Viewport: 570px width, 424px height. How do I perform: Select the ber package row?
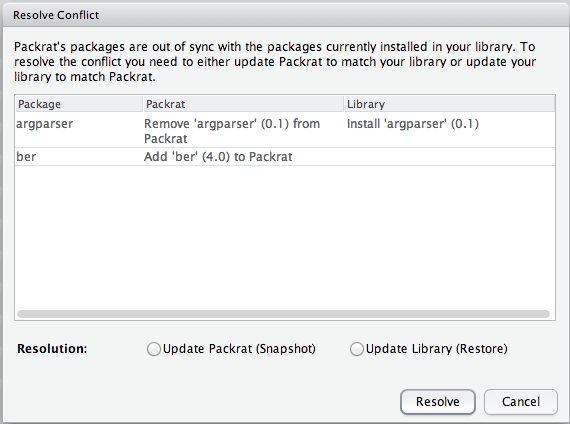pyautogui.click(x=285, y=157)
